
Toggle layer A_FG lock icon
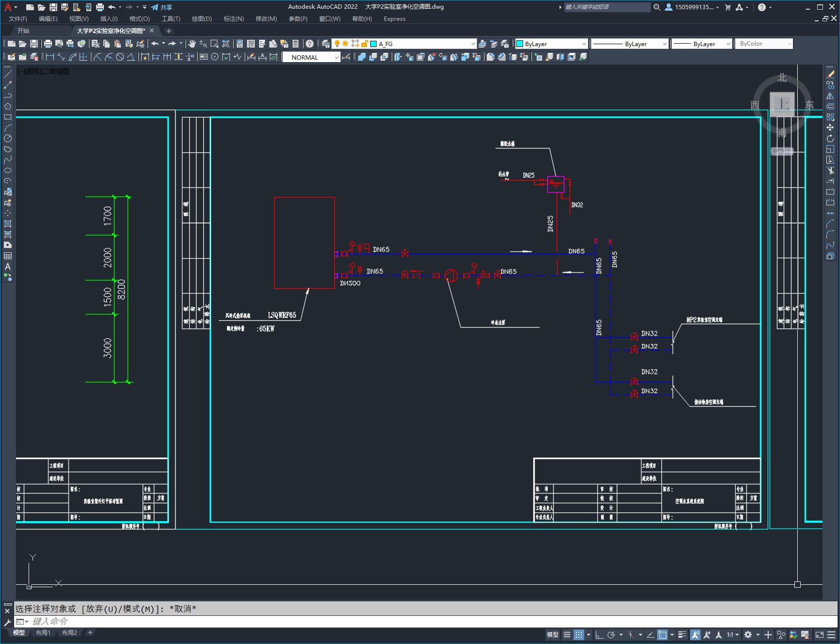[x=365, y=44]
